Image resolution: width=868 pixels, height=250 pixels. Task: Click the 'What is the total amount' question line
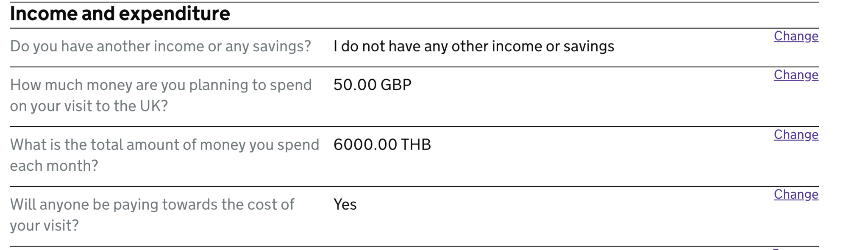(x=164, y=145)
